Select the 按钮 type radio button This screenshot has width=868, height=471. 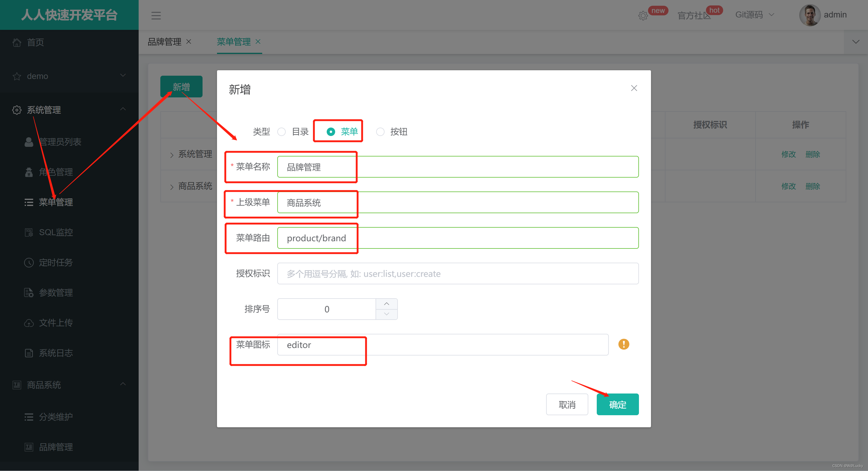(380, 132)
